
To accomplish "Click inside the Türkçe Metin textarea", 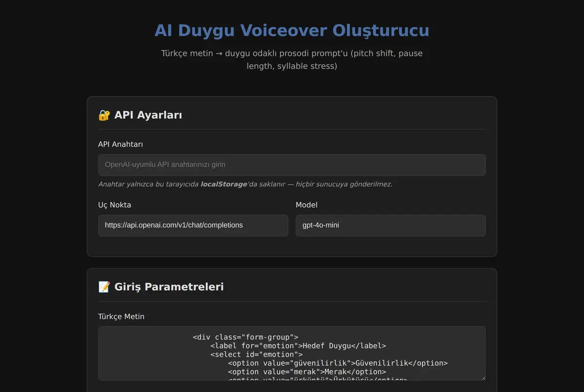I will (292, 353).
